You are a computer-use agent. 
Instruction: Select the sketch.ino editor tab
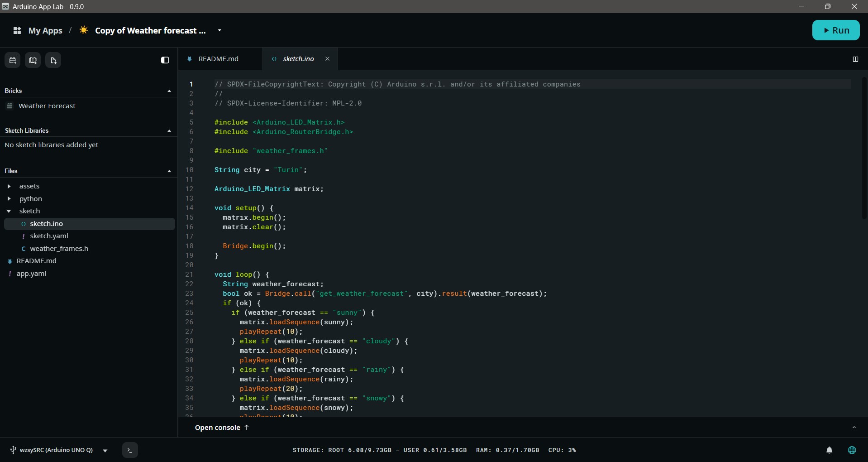coord(300,59)
